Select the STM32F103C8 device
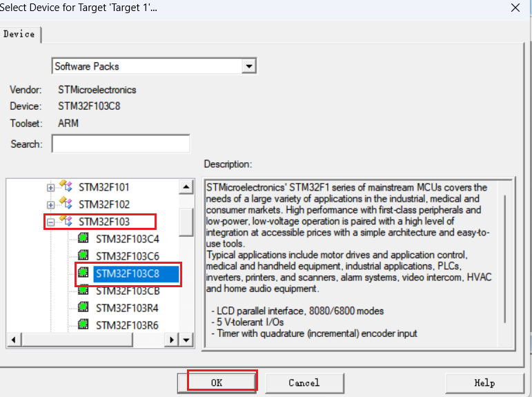The width and height of the screenshot is (532, 397). [x=136, y=273]
